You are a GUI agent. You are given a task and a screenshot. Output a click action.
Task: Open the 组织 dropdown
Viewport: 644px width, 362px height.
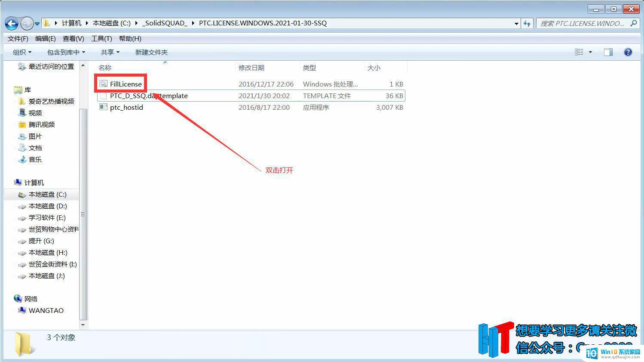tap(22, 52)
